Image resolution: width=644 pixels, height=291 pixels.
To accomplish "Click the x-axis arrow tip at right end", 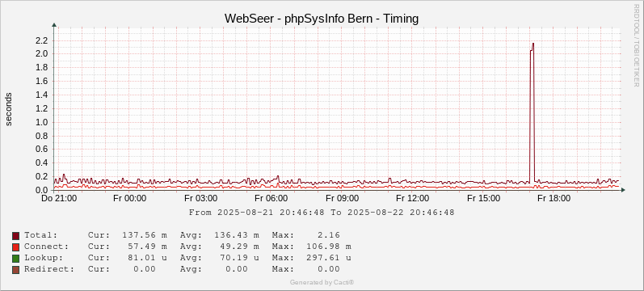I will pyautogui.click(x=624, y=190).
